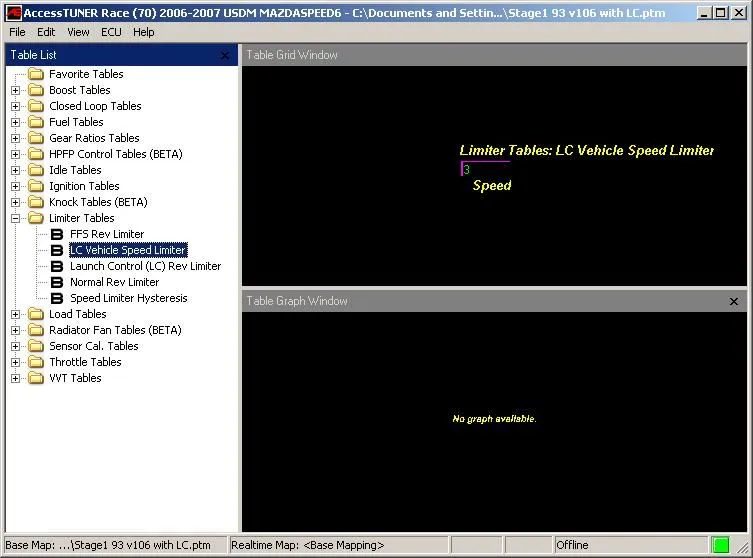This screenshot has height=558, width=753.
Task: Open the ECU menu
Action: [x=111, y=32]
